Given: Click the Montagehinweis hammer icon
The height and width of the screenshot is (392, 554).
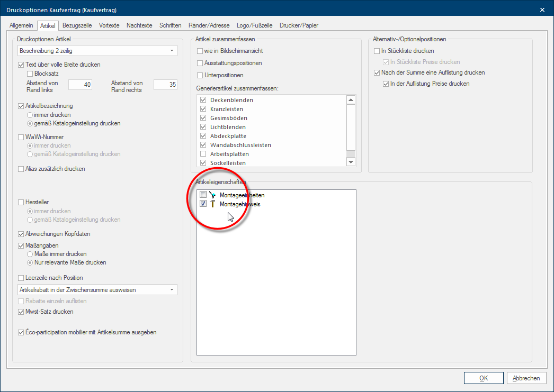Looking at the screenshot, I should coord(213,204).
